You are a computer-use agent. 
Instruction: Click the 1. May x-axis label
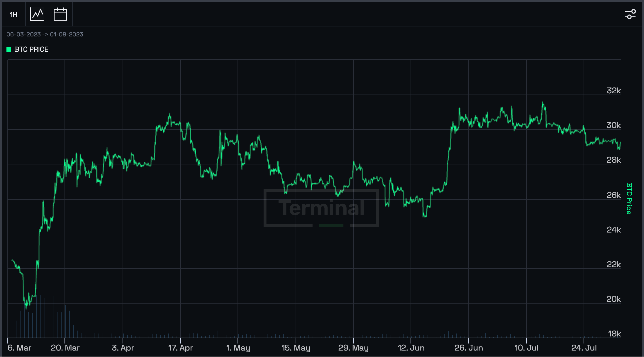point(238,348)
